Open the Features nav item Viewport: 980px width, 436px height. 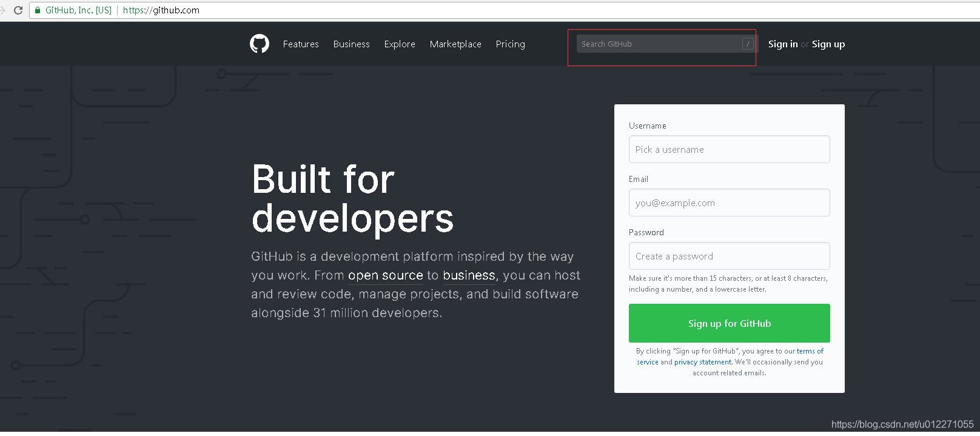pos(301,44)
